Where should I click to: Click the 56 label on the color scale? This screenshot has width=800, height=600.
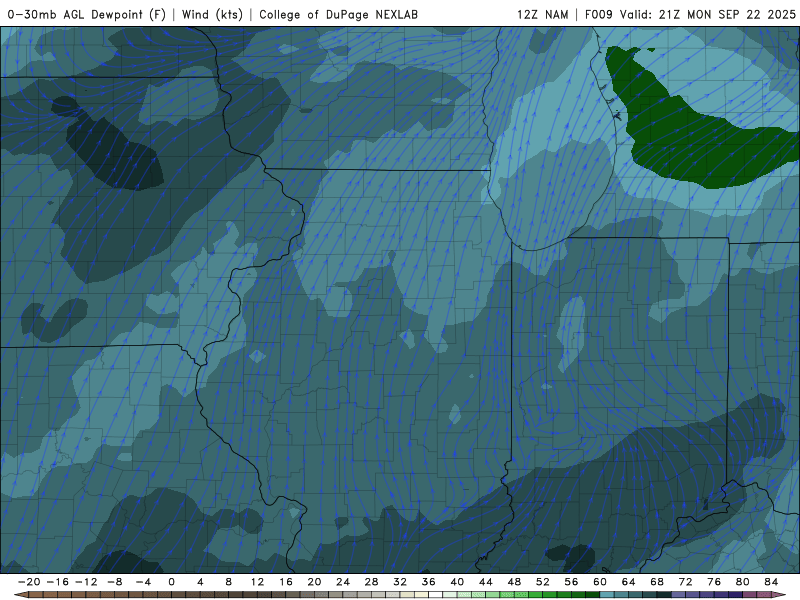click(x=571, y=582)
